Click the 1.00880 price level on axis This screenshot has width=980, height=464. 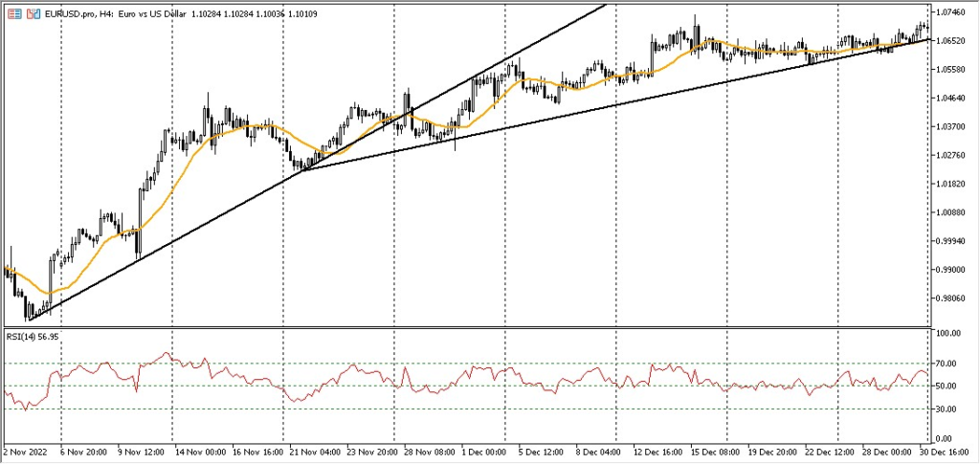pos(952,212)
